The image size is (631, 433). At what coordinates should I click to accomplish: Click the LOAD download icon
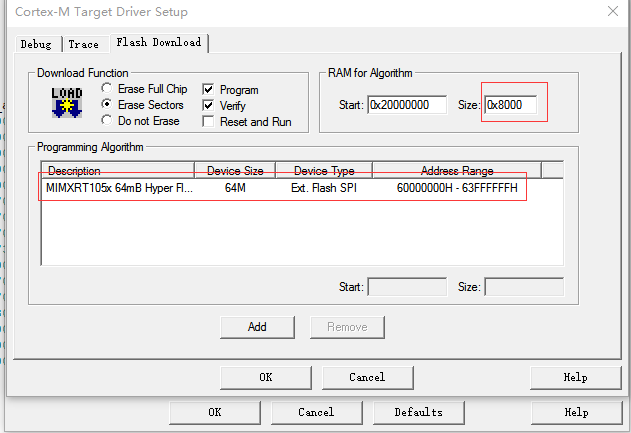(67, 103)
